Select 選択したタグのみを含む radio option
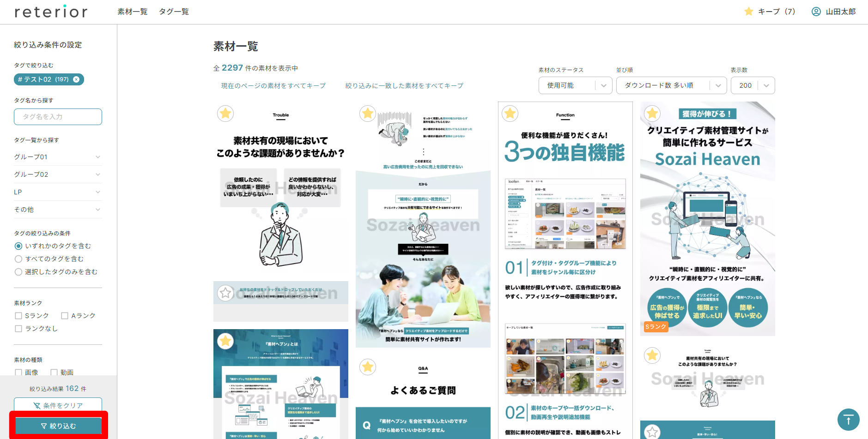 tap(18, 272)
